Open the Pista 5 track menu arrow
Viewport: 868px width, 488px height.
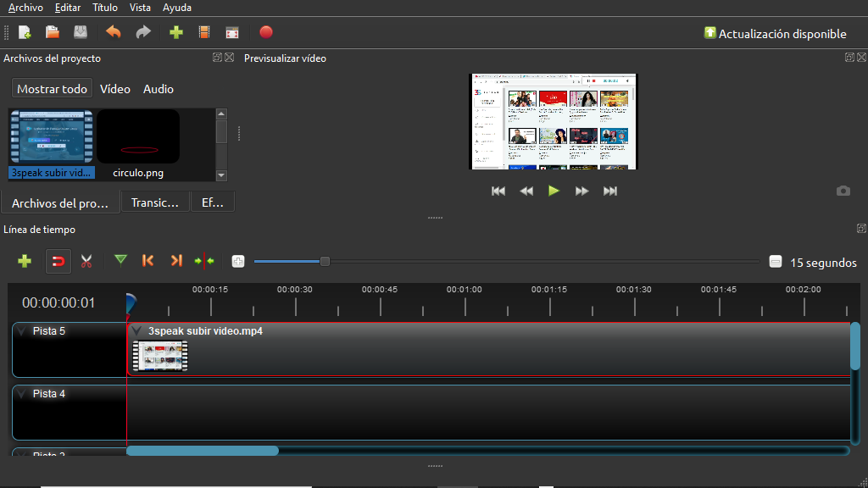coord(21,331)
